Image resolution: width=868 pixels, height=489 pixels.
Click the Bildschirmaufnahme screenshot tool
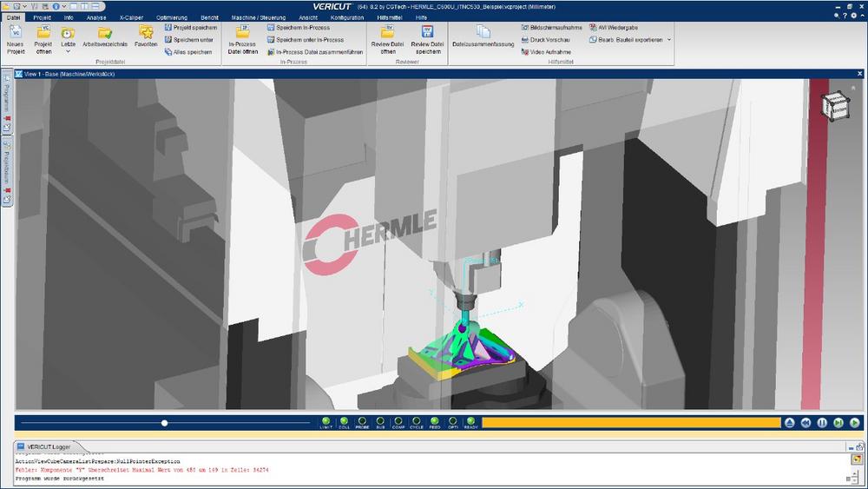pos(551,28)
